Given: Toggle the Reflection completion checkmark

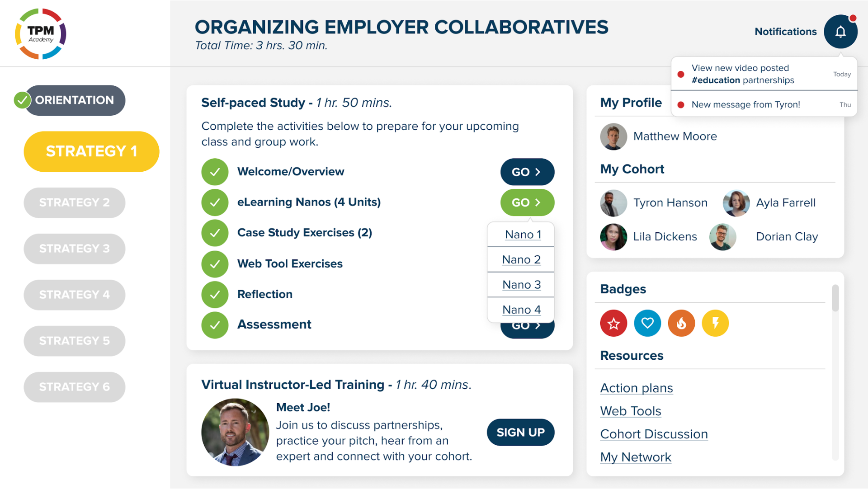Looking at the screenshot, I should click(x=215, y=294).
